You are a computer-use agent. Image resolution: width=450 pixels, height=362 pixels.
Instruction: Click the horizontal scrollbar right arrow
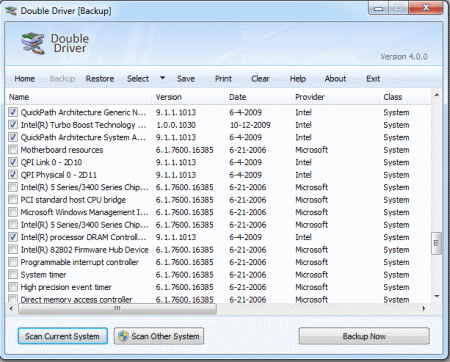tap(424, 309)
